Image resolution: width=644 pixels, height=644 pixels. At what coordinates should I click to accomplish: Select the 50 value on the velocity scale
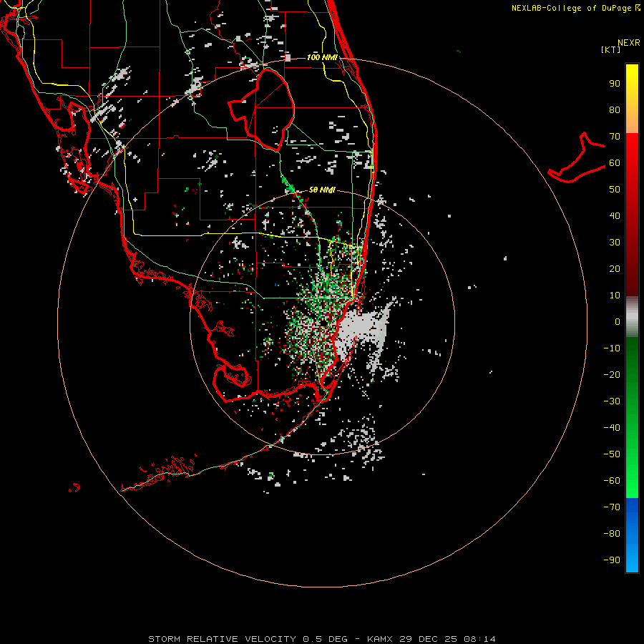coord(615,190)
